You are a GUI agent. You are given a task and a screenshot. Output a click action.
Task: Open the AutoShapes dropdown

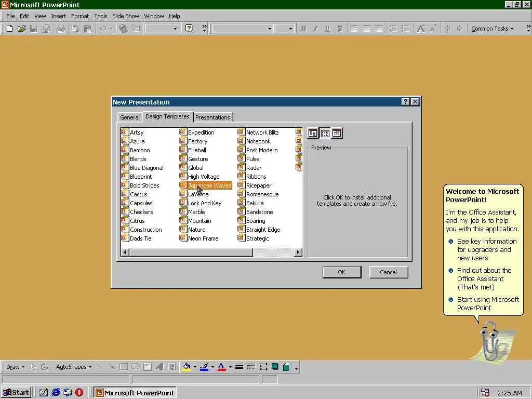pos(74,367)
